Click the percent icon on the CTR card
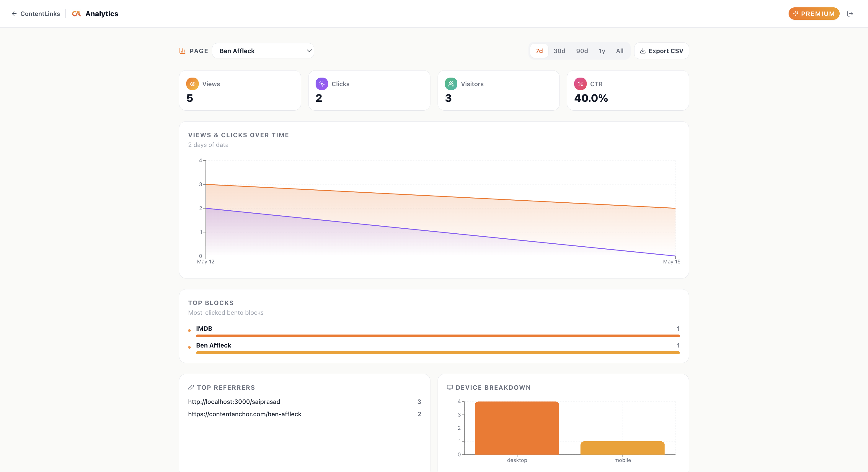The image size is (868, 472). (580, 84)
